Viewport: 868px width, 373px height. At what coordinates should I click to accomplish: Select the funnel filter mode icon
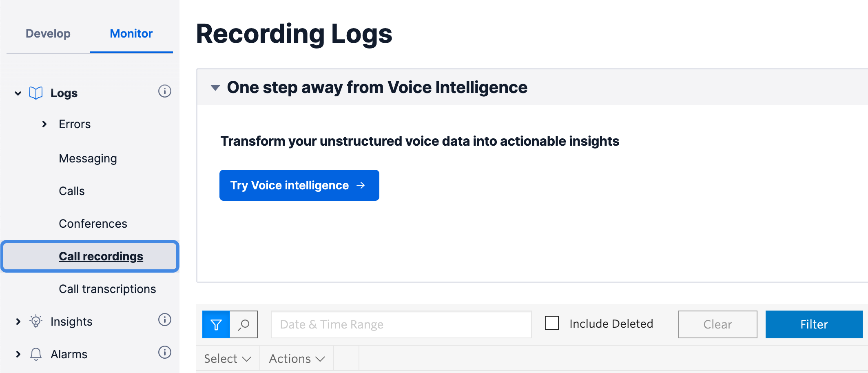click(216, 324)
